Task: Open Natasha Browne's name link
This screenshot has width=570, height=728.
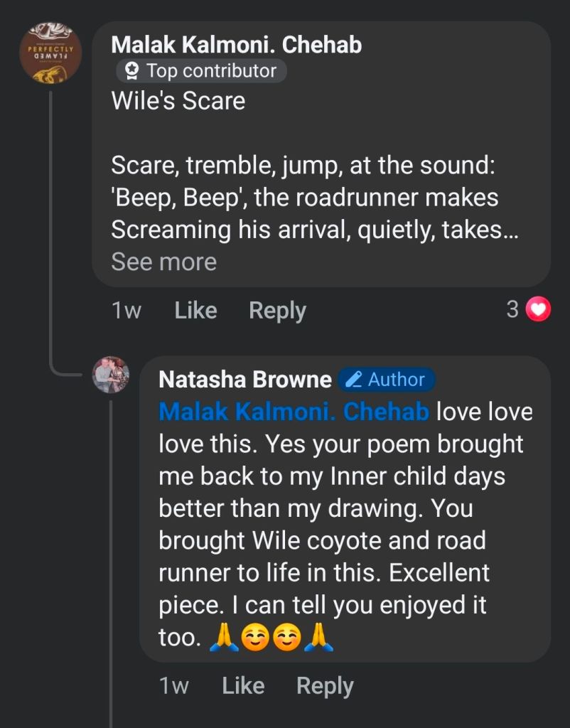Action: 245,380
